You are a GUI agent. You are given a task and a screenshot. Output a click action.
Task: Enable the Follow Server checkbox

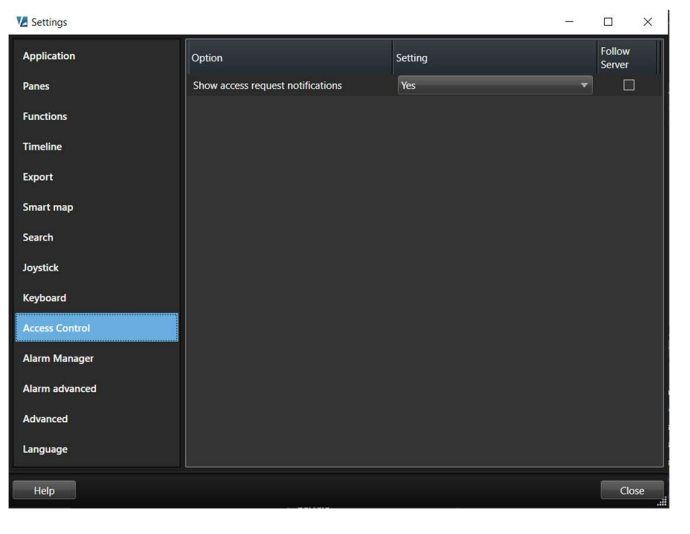tap(629, 86)
